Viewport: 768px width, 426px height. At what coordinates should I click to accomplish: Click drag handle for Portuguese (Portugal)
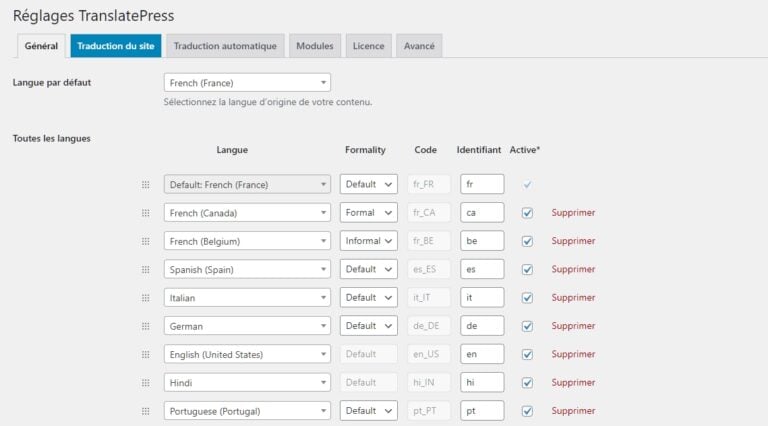tap(145, 411)
